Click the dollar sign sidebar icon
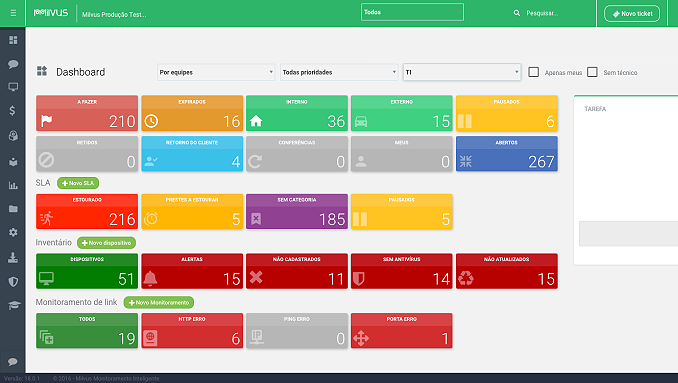This screenshot has height=383, width=678. coord(13,111)
